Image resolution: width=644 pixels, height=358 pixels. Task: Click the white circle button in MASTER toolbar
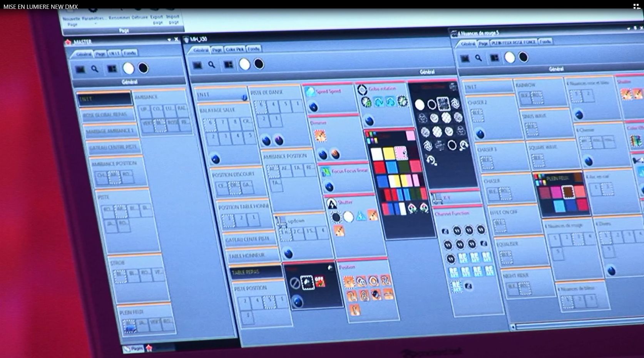click(x=128, y=69)
